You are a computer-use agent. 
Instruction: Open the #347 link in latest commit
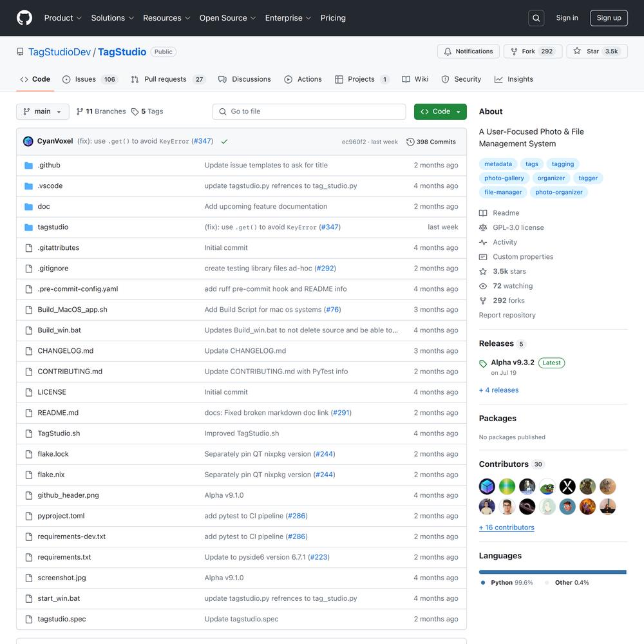point(202,141)
